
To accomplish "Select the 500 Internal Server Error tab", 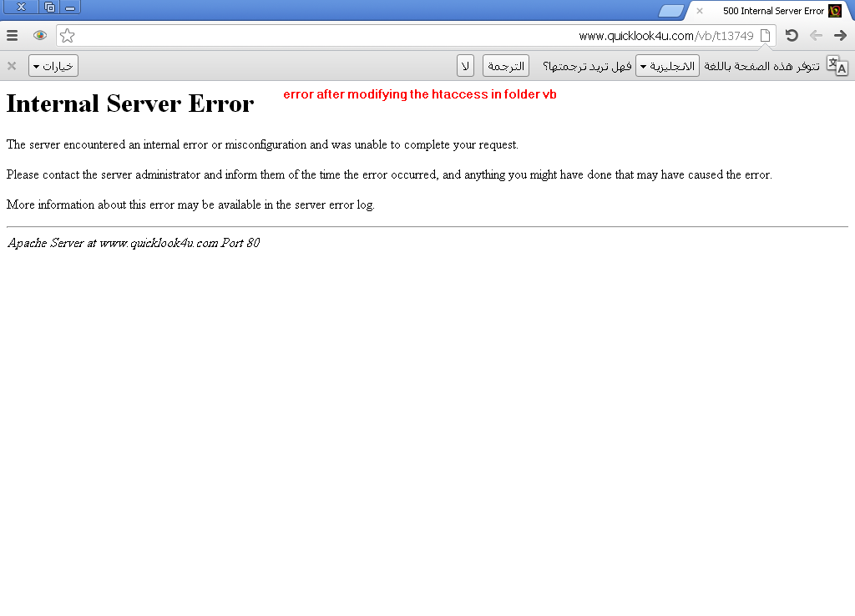I will [x=769, y=11].
